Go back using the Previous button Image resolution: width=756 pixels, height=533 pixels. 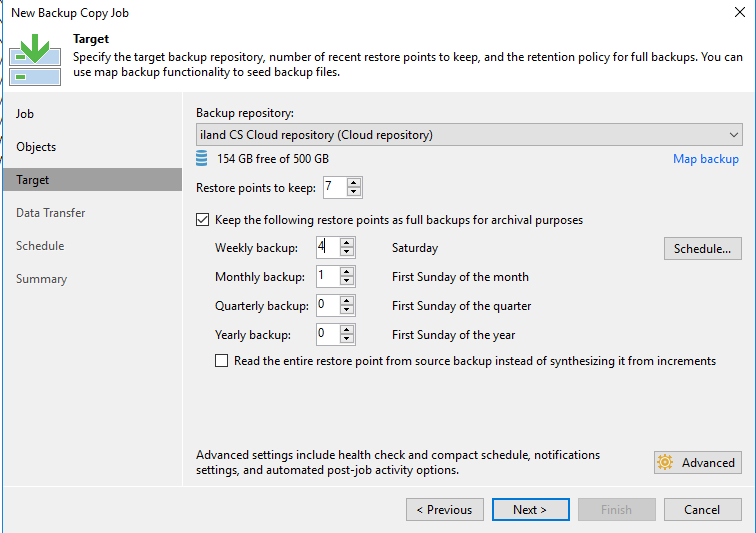(445, 509)
